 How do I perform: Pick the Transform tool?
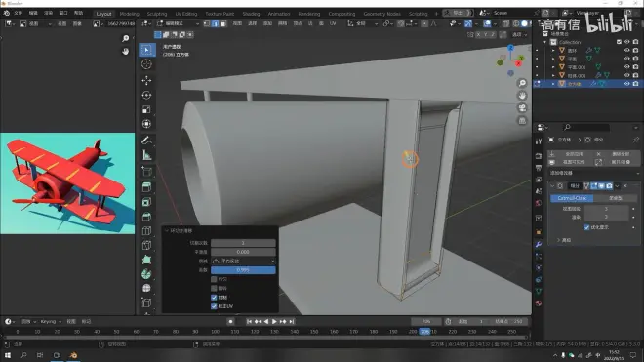pos(146,124)
